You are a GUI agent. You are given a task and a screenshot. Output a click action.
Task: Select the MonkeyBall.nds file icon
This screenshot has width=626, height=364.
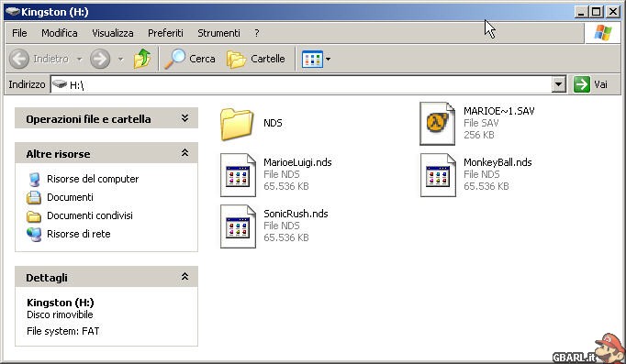[438, 175]
